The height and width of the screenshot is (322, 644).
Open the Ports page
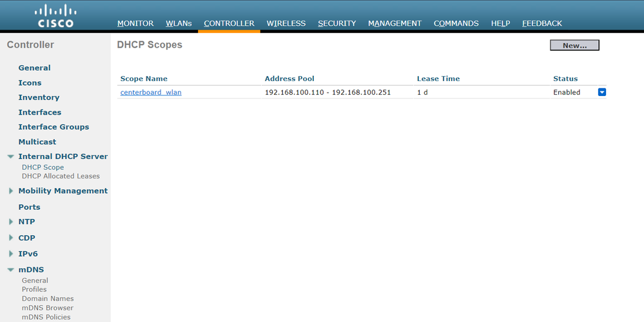pyautogui.click(x=29, y=207)
